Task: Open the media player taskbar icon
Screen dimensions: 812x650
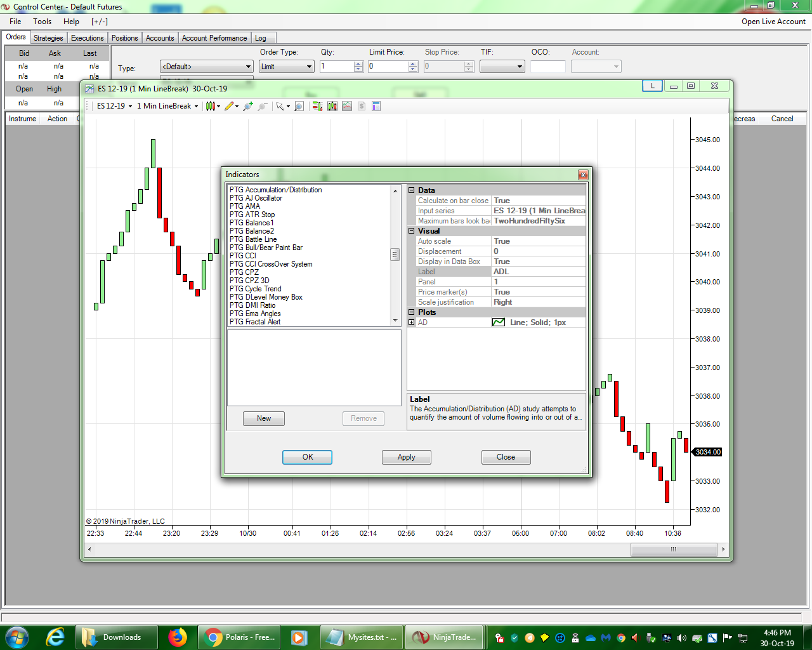Action: [x=299, y=637]
